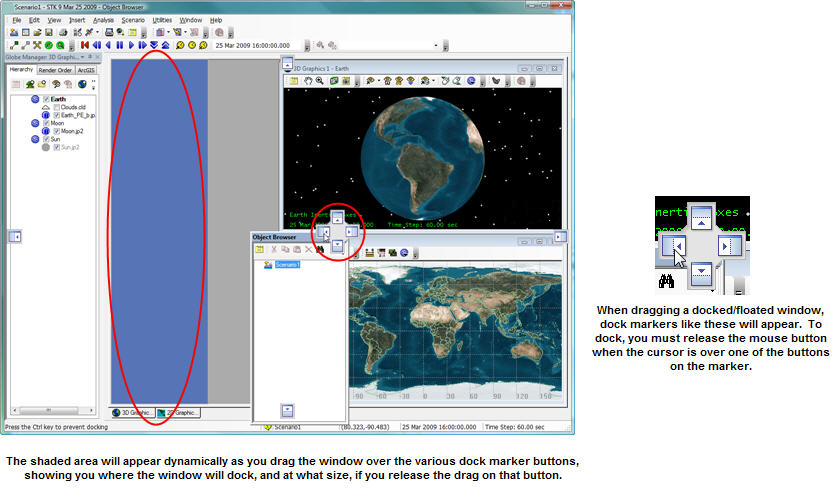The image size is (838, 492).
Task: Open the Scenario menu
Action: [132, 20]
